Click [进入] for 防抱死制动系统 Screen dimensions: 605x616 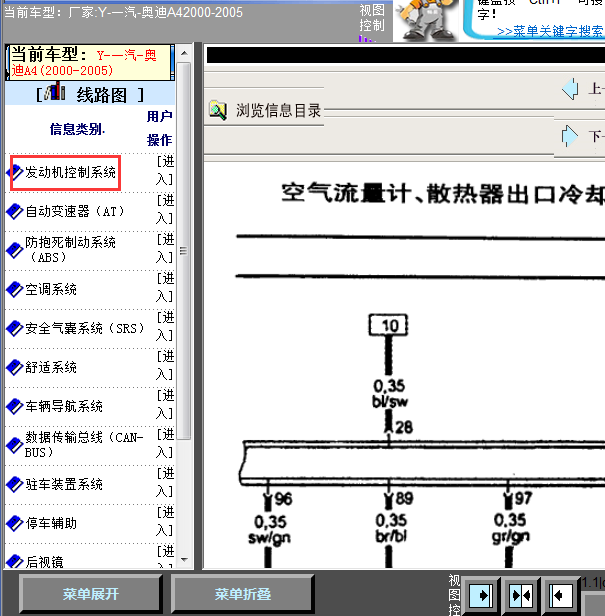pos(165,248)
